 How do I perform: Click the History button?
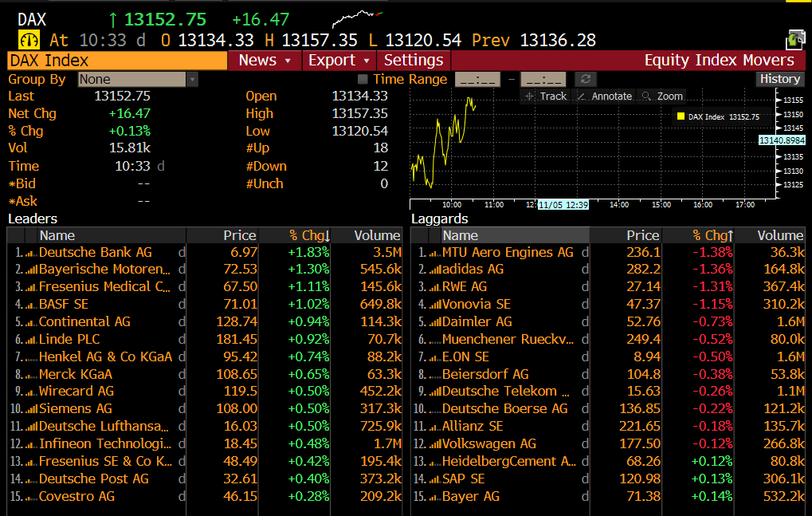pyautogui.click(x=779, y=79)
